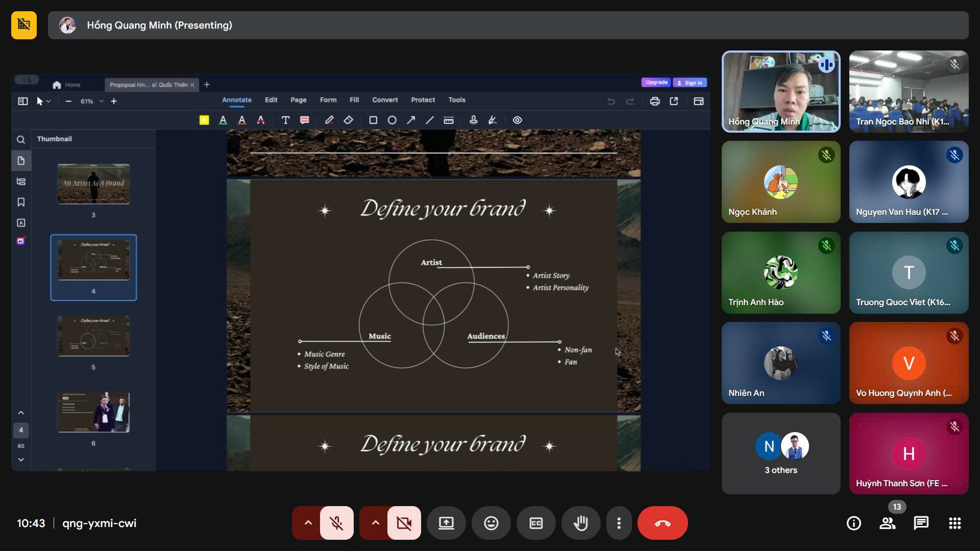
Task: Select the yellow highlight color swatch
Action: click(x=204, y=120)
